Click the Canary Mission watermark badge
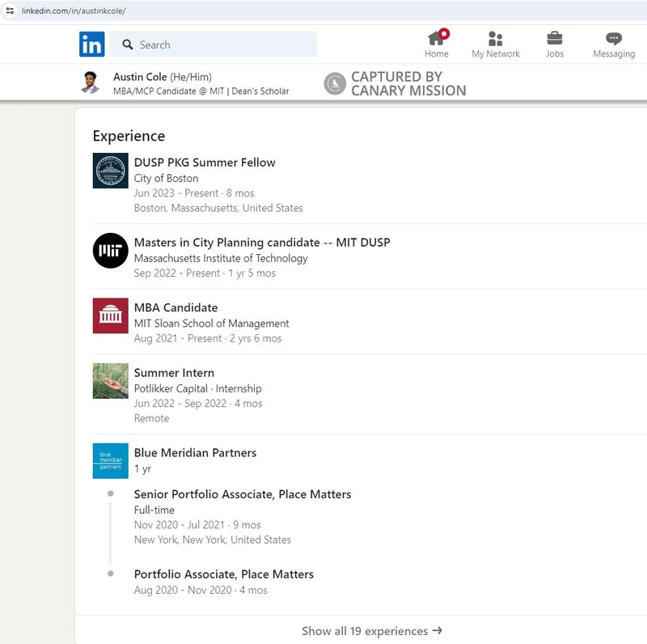The height and width of the screenshot is (644, 647). click(x=335, y=83)
